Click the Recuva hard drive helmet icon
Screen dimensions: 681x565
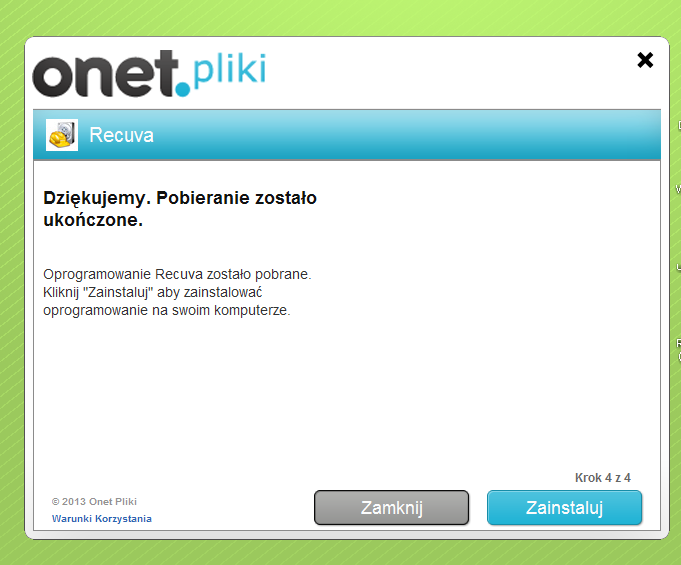[x=62, y=135]
